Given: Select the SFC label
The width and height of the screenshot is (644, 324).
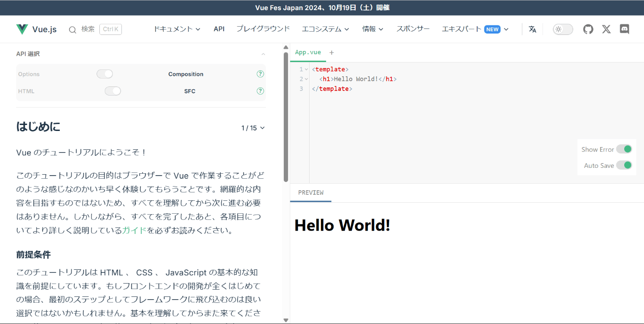Looking at the screenshot, I should [190, 91].
